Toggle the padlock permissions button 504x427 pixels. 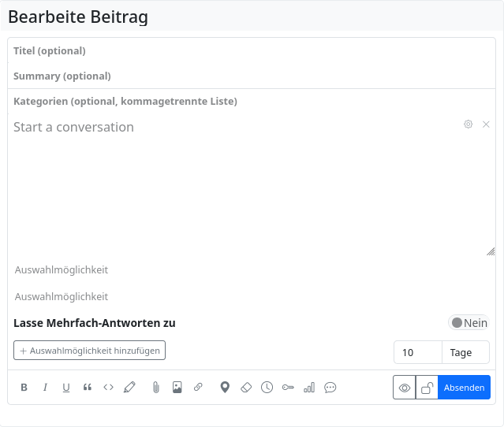427,388
